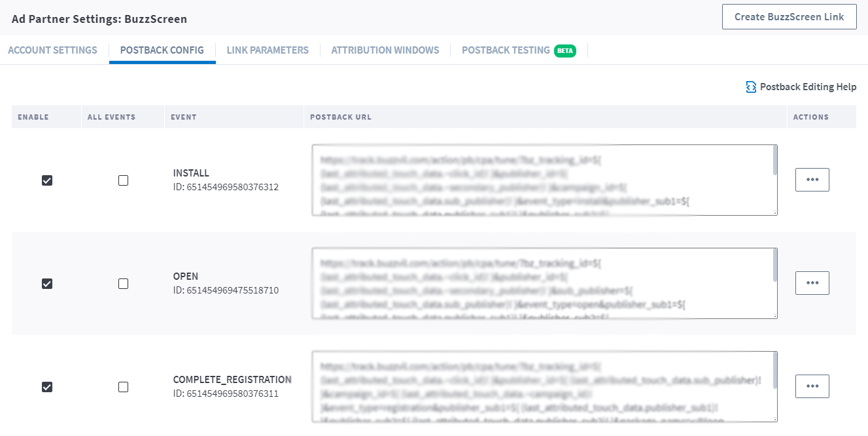Open actions menu for INSTALL event
Viewport: 868px width, 436px height.
pyautogui.click(x=812, y=180)
